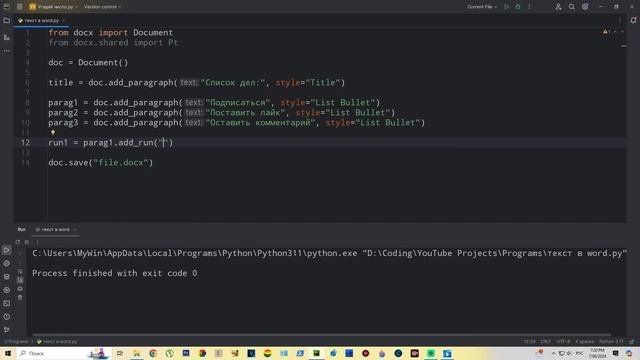This screenshot has height=360, width=640.
Task: Rerun the script in Run panel
Action: pos(18,242)
